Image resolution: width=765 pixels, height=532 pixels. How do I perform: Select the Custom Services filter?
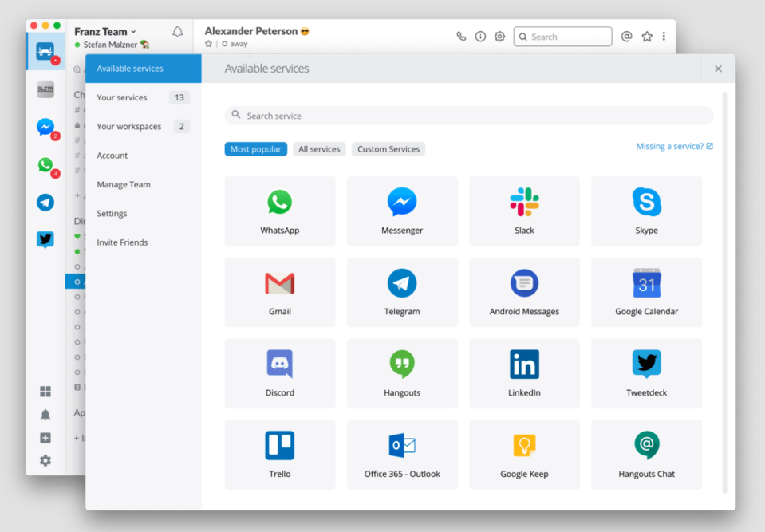(x=388, y=149)
